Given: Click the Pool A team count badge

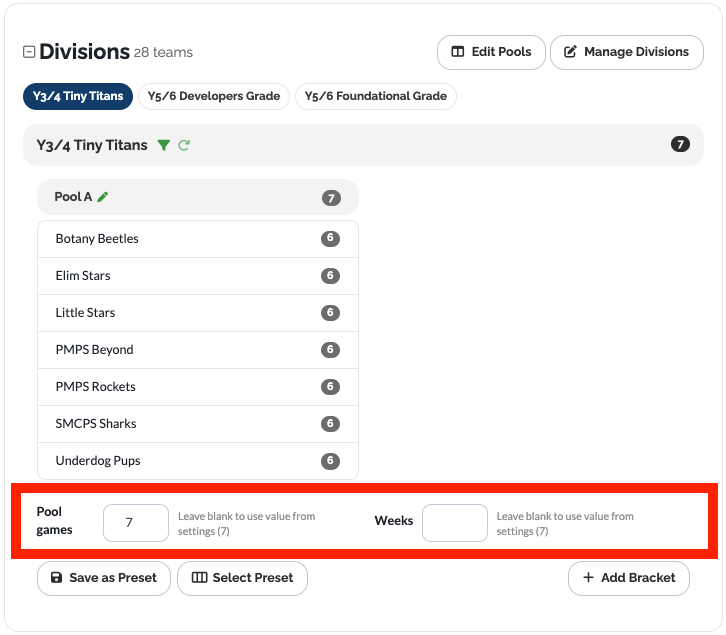Looking at the screenshot, I should click(331, 198).
